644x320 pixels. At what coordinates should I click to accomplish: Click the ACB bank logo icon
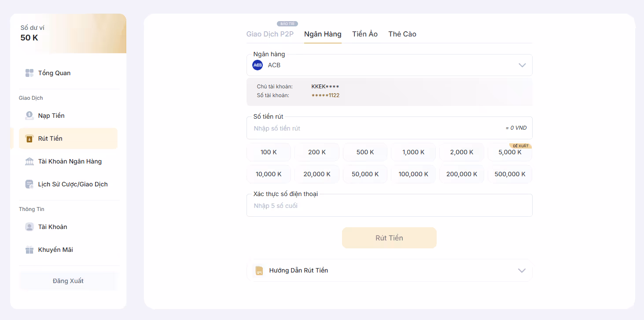258,65
